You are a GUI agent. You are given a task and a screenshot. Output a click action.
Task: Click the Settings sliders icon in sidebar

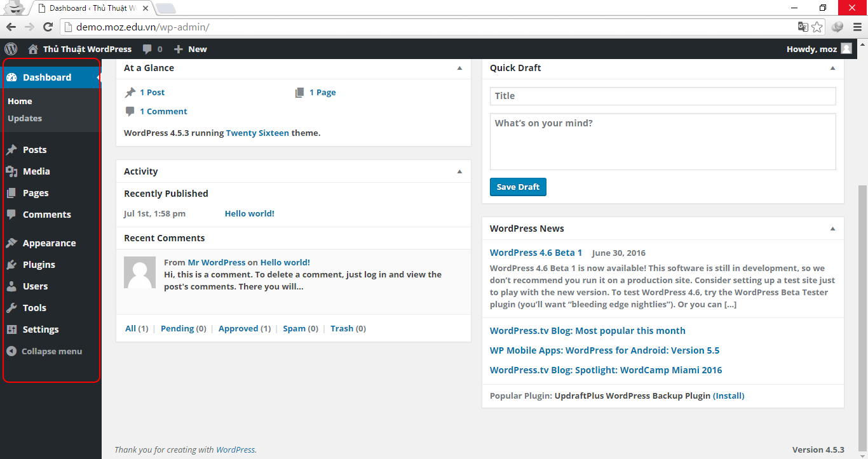point(11,329)
